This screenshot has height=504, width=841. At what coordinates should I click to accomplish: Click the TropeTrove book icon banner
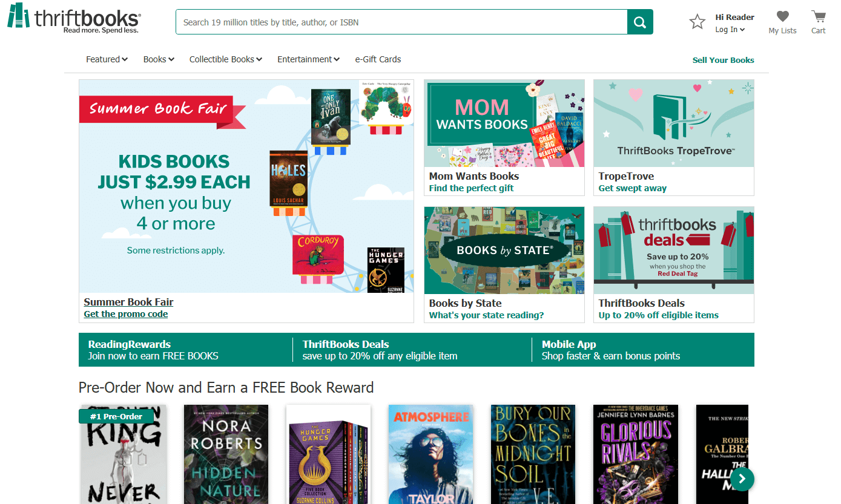(x=673, y=123)
